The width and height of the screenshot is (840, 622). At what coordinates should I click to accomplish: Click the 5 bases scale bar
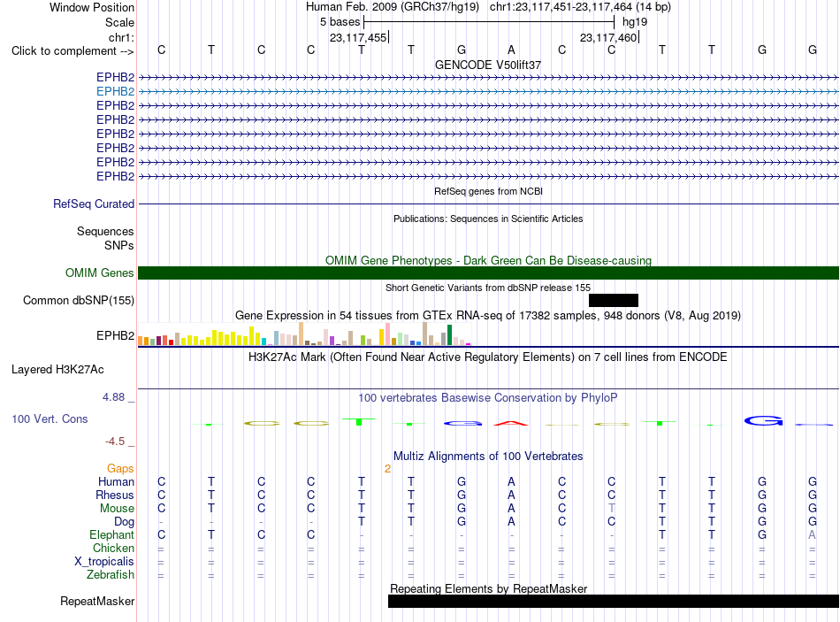coord(489,22)
